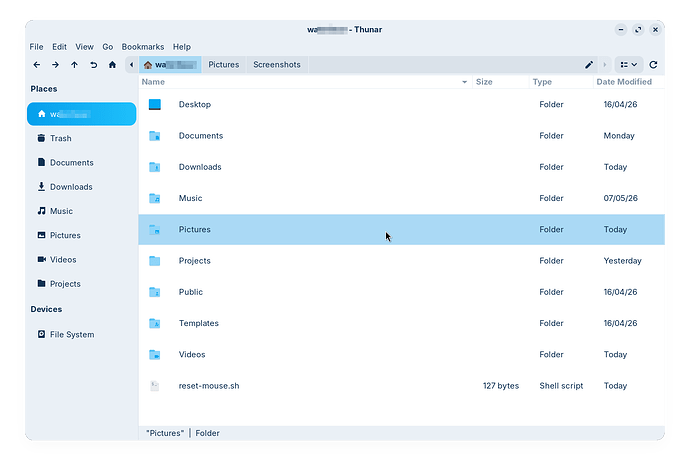Select the Pictures folder icon in list
690x471 pixels.
(x=154, y=229)
